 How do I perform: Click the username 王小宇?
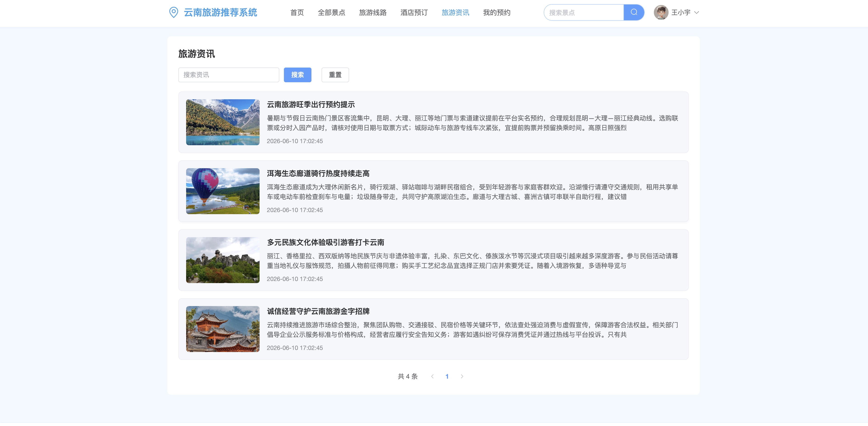tap(681, 12)
